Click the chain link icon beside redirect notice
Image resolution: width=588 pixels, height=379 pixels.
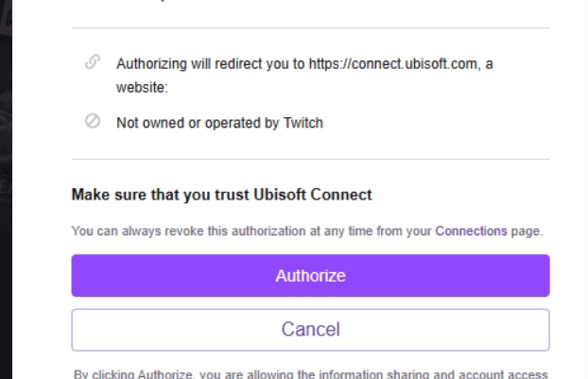pyautogui.click(x=93, y=61)
